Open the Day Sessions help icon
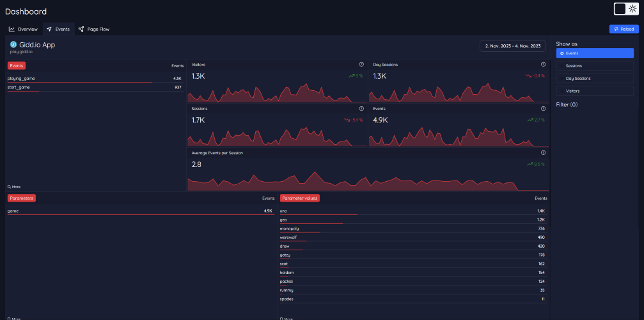The height and width of the screenshot is (320, 644). [544, 65]
